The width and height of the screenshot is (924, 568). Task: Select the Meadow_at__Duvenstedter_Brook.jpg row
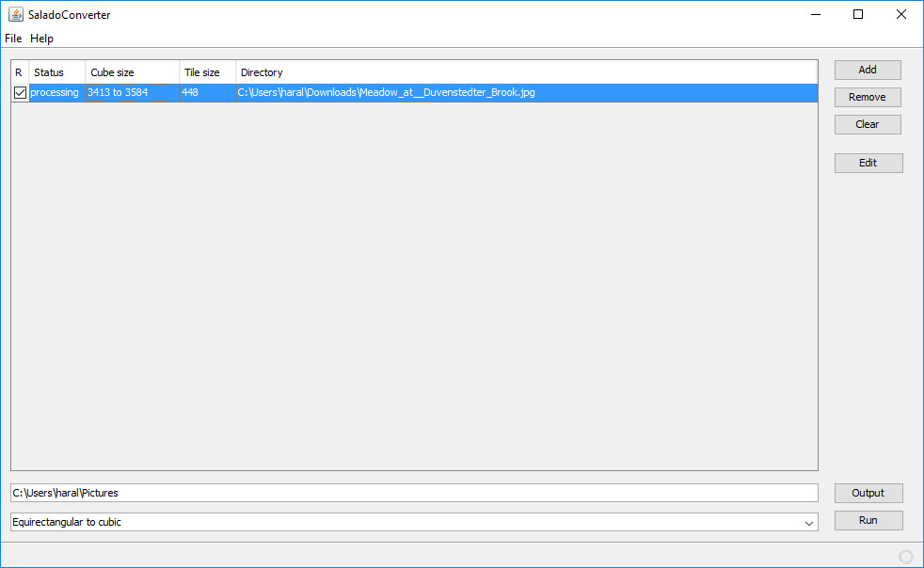(x=386, y=93)
